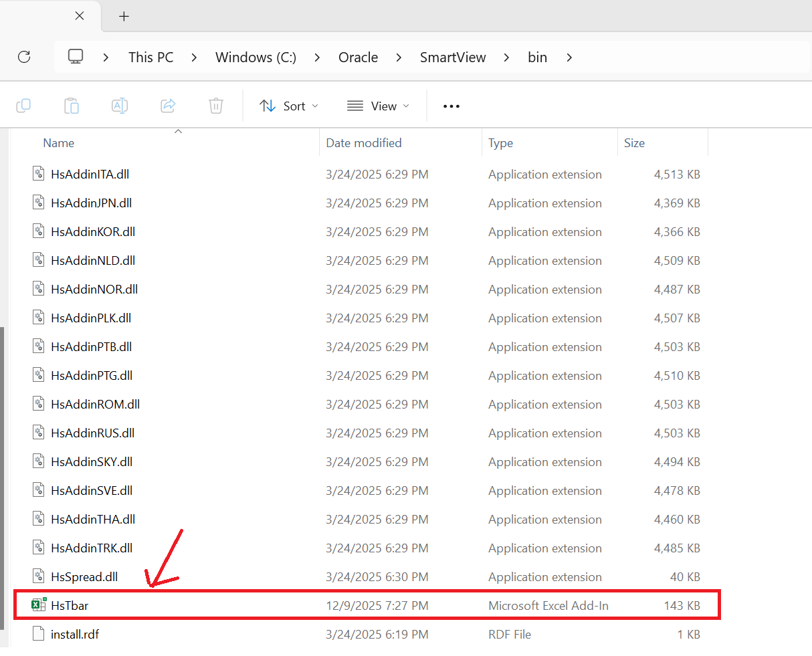
Task: Go to the Oracle folder breadcrumb
Action: 358,58
